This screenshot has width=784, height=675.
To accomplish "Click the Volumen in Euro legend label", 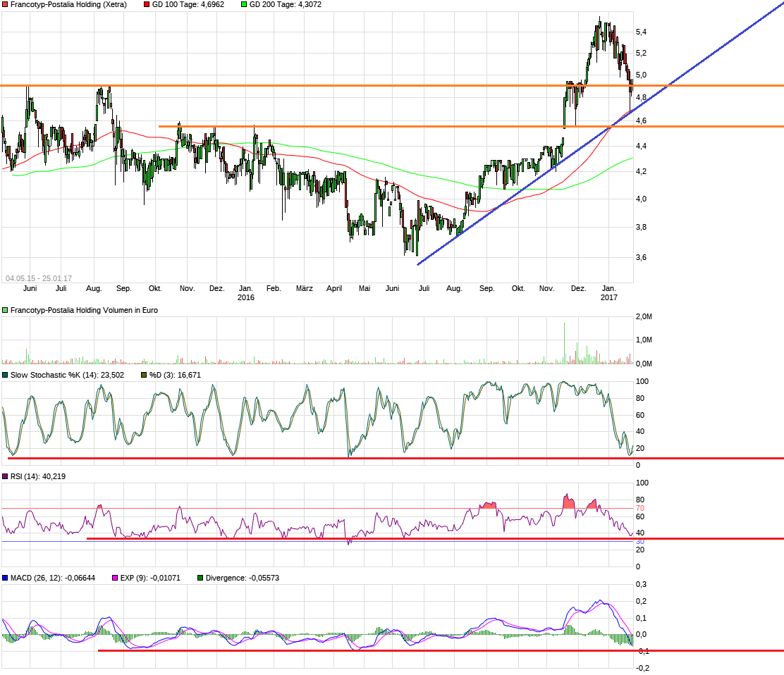I will [84, 310].
